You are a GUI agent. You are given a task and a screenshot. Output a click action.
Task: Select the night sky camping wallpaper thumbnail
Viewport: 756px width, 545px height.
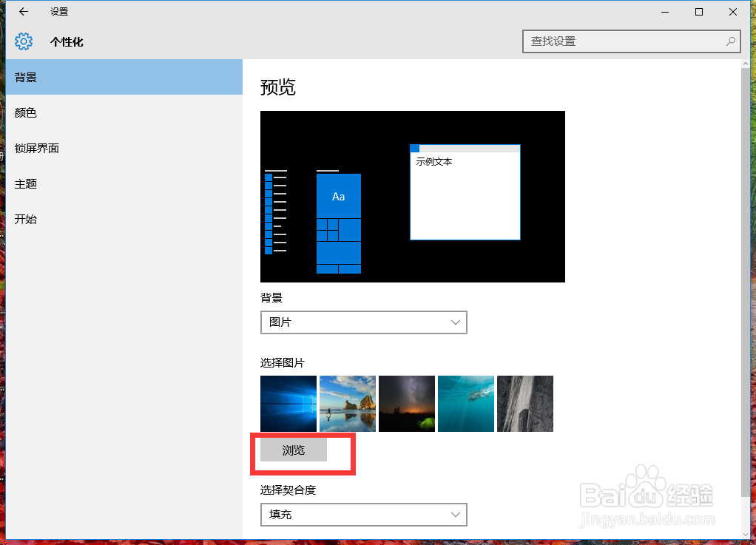click(406, 403)
